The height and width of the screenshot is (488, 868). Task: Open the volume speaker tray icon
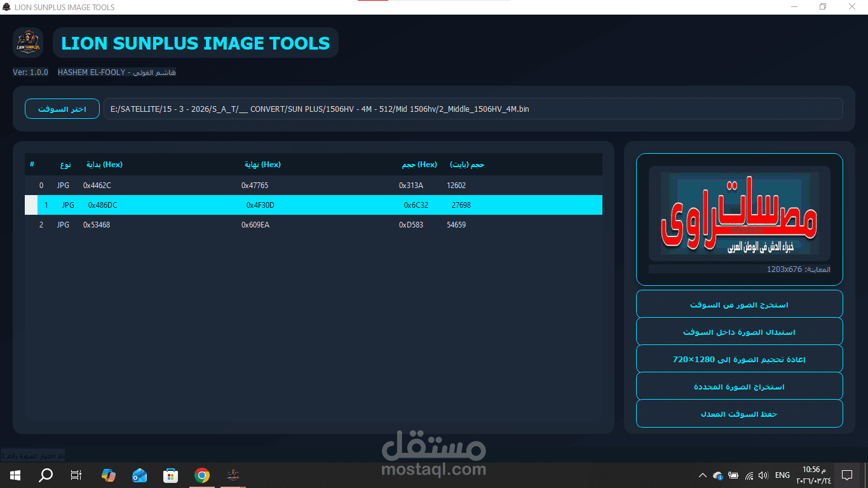tap(763, 475)
